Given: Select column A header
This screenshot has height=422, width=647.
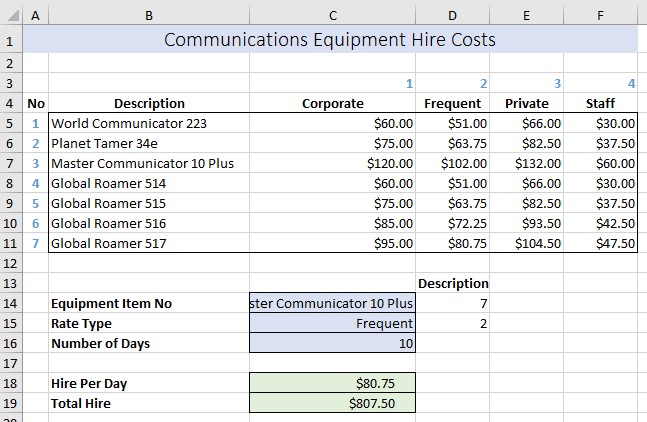Looking at the screenshot, I should (x=35, y=16).
